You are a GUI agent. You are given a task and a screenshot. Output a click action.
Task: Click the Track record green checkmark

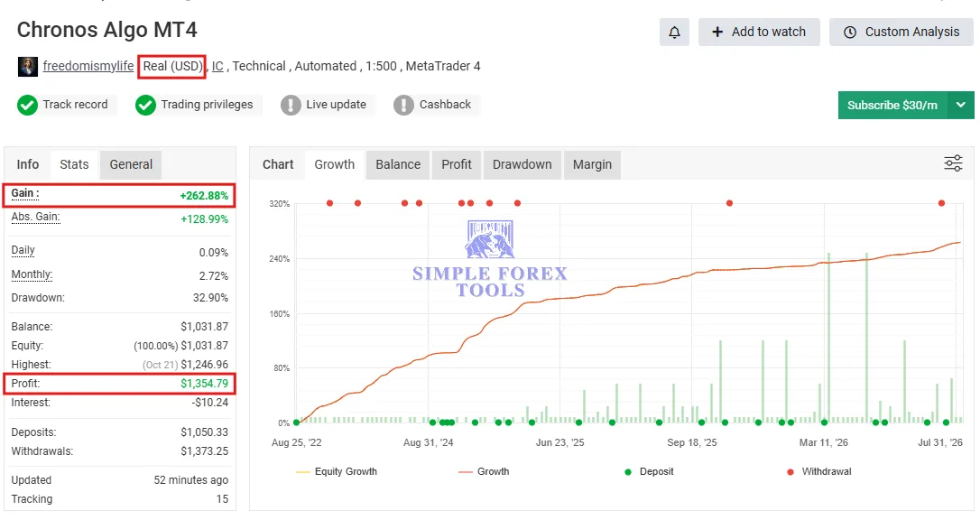point(27,105)
